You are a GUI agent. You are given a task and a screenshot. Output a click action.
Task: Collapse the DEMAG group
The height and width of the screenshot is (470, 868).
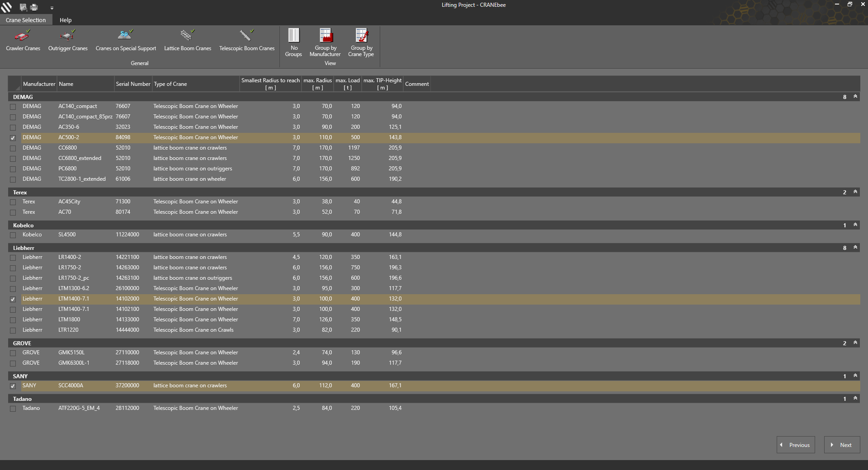click(855, 97)
